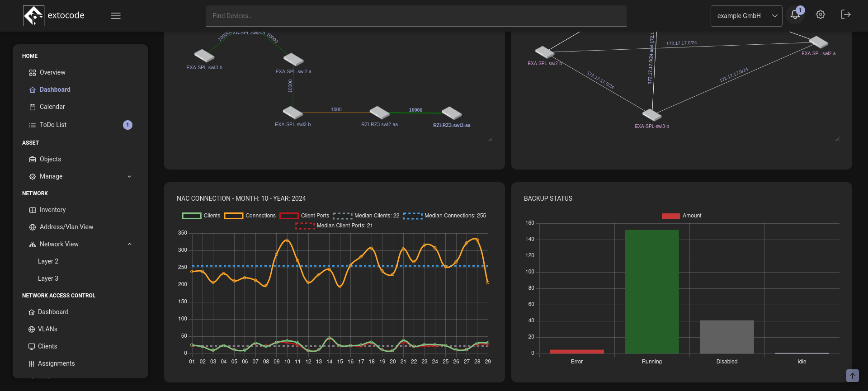Open the notifications bell
The image size is (868, 391).
coord(795,15)
